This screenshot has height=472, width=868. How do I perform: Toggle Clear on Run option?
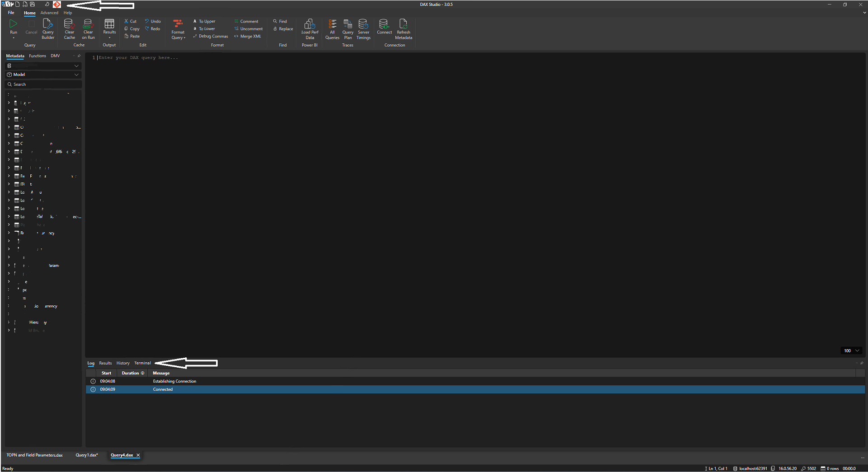pos(88,29)
